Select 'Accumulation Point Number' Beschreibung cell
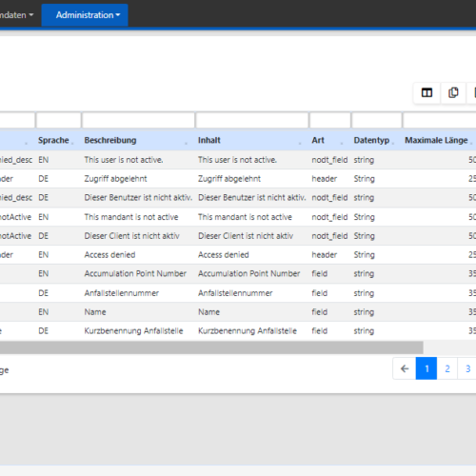Screen dimensions: 476x476 [135, 273]
